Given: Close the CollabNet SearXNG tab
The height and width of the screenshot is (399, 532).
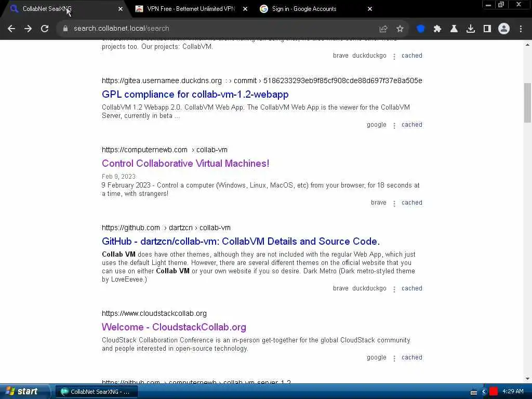Looking at the screenshot, I should click(x=121, y=9).
